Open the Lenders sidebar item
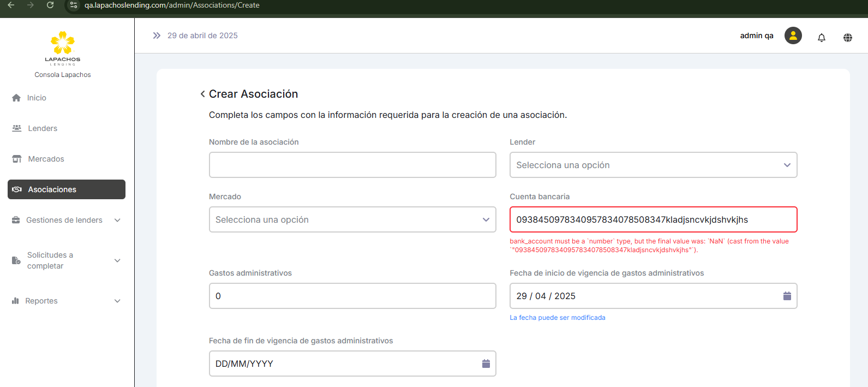Screen dimensions: 868x387 (42, 128)
